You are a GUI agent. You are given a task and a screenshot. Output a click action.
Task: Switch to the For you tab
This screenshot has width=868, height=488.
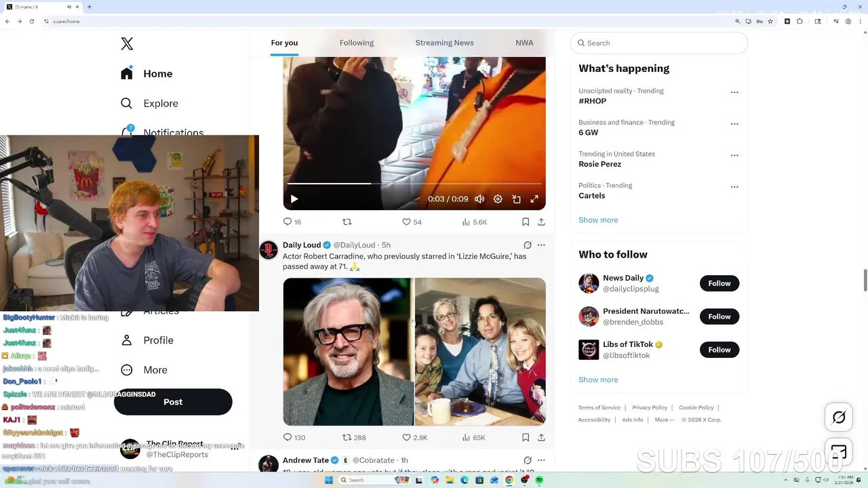pos(284,43)
